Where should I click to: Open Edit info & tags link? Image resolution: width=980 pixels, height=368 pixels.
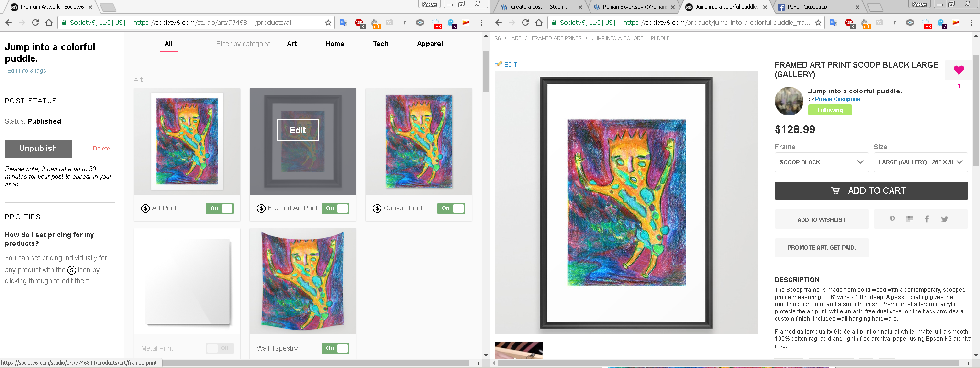coord(27,71)
